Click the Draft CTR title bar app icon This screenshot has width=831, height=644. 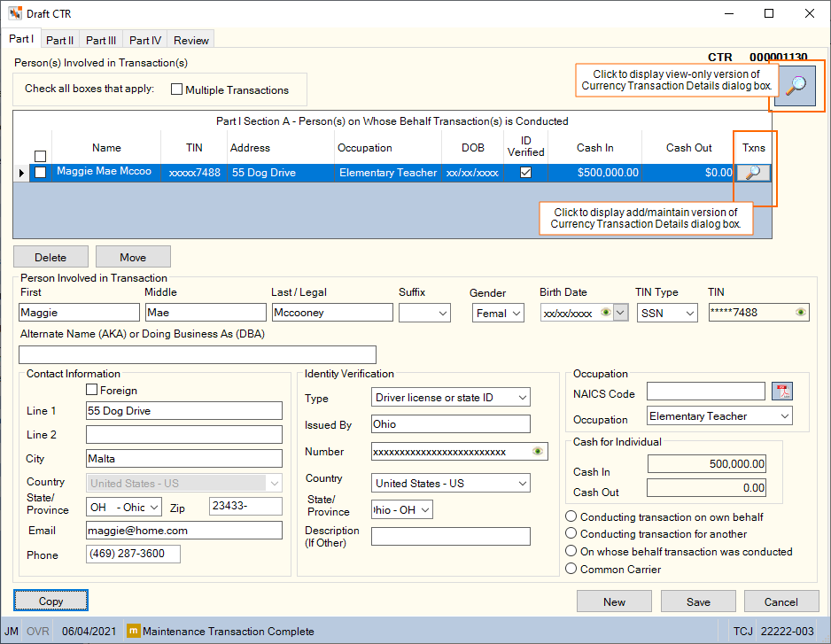point(15,13)
